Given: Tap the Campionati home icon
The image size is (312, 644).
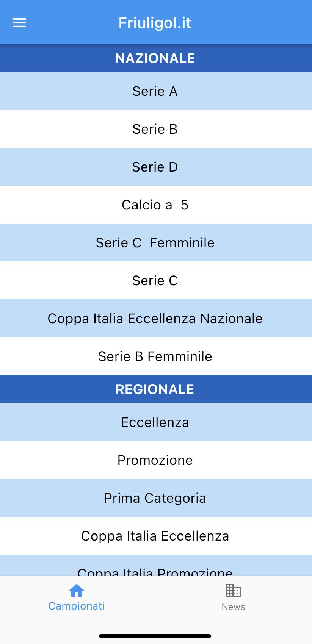Looking at the screenshot, I should pyautogui.click(x=77, y=590).
